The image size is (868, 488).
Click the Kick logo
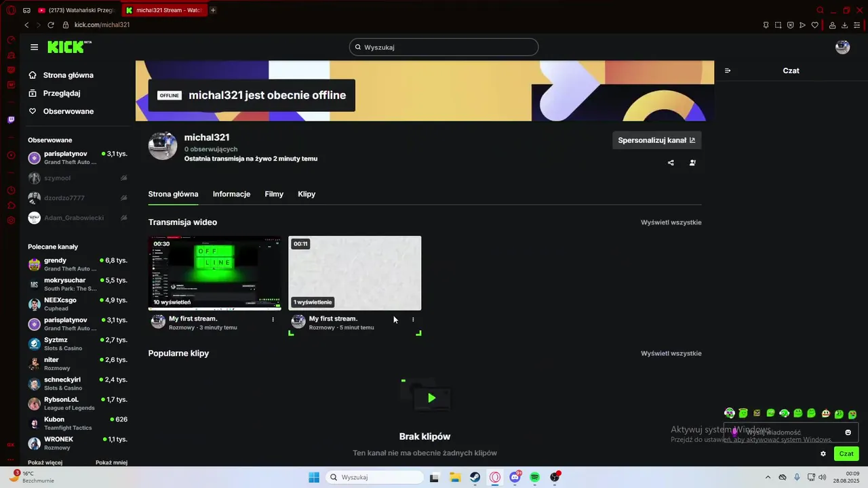pos(69,47)
